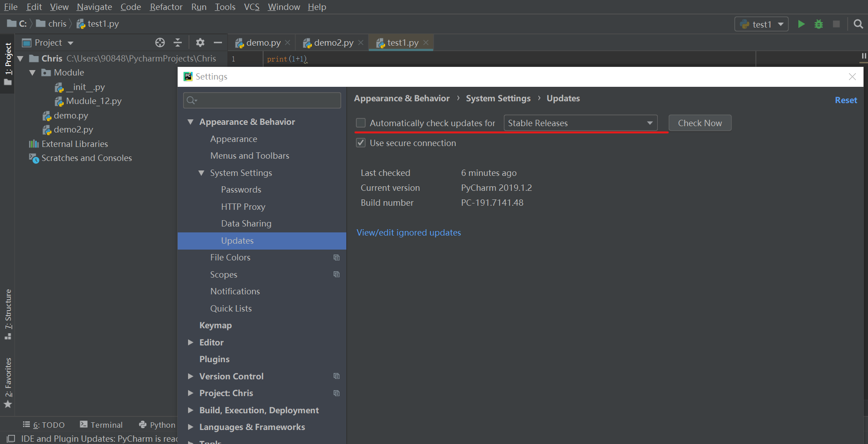The height and width of the screenshot is (444, 868).
Task: Expand the Editor settings group
Action: coord(191,342)
